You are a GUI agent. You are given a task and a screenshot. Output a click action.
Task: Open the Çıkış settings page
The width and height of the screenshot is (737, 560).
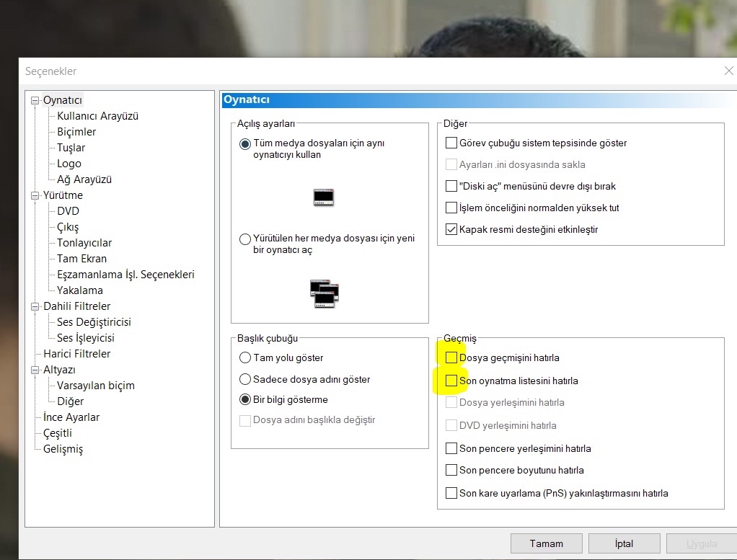coord(68,227)
